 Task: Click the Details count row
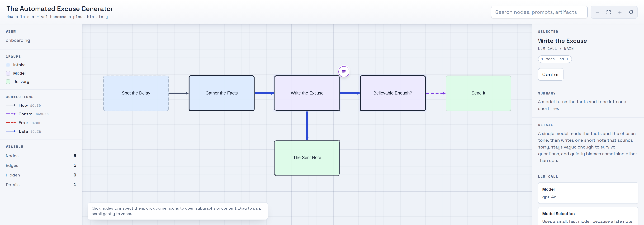pos(41,185)
